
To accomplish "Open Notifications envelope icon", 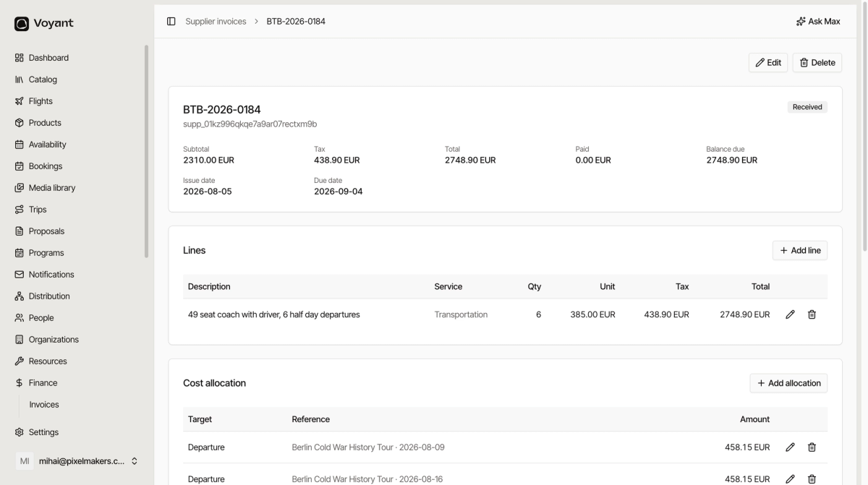I will coord(20,275).
